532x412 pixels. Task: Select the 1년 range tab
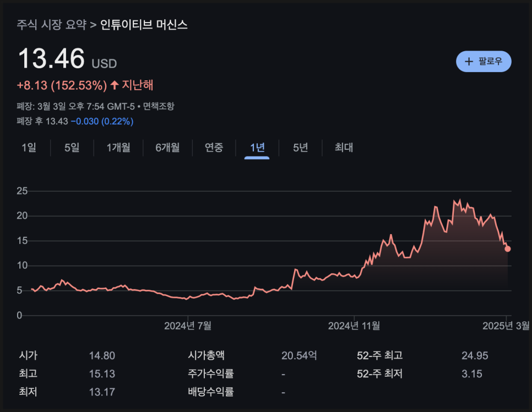click(x=257, y=148)
